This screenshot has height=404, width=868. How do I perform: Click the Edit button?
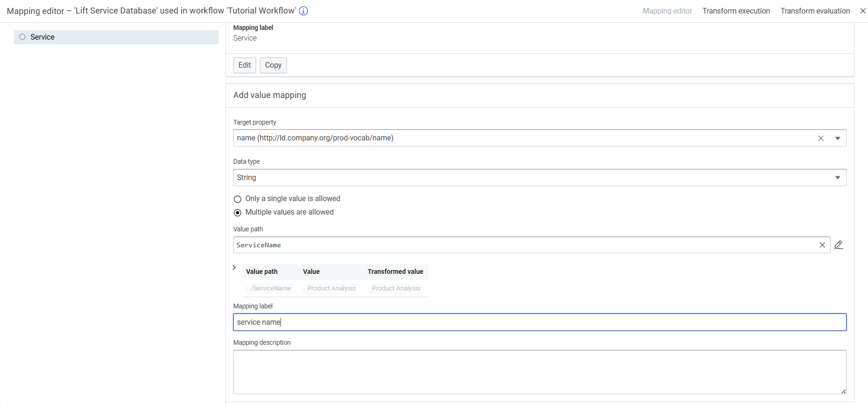[x=245, y=65]
